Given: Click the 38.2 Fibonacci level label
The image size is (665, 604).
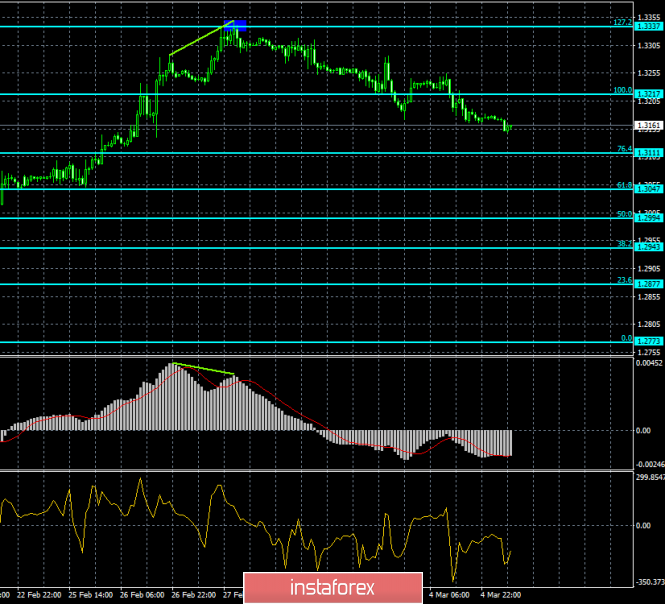Looking at the screenshot, I should [624, 244].
